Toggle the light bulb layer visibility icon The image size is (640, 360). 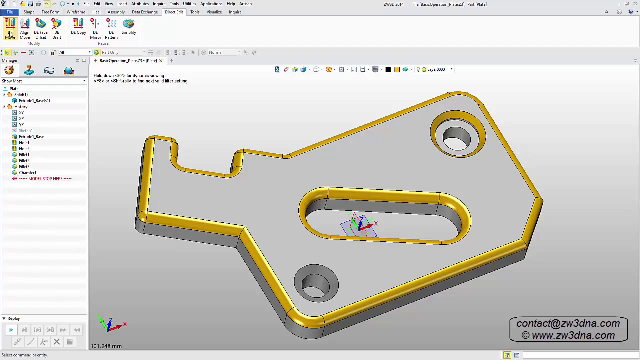[x=418, y=69]
